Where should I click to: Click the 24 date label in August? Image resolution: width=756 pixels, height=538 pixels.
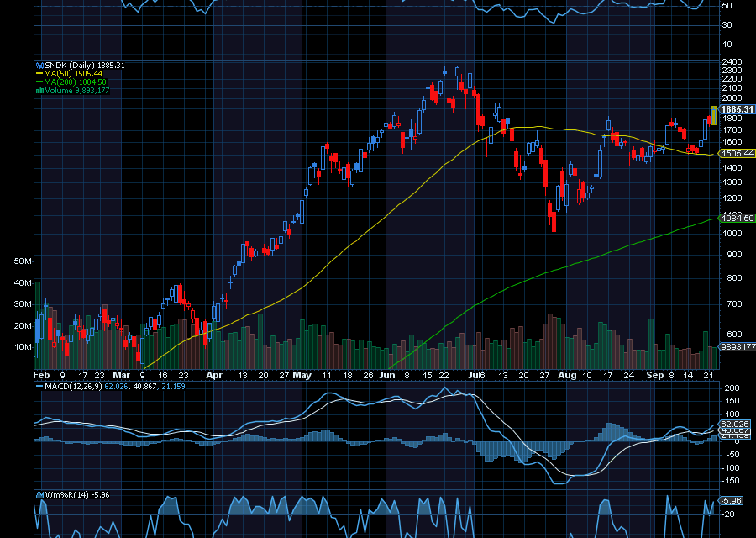click(x=628, y=375)
